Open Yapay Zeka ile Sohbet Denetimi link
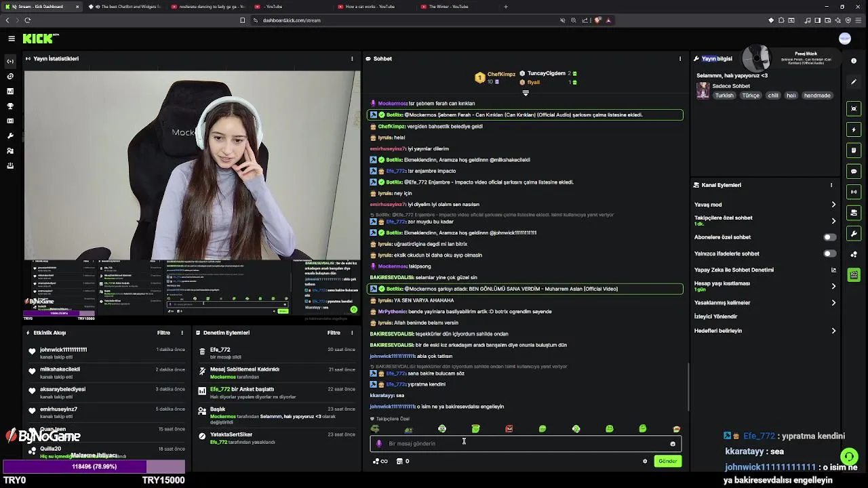868x488 pixels. point(765,270)
